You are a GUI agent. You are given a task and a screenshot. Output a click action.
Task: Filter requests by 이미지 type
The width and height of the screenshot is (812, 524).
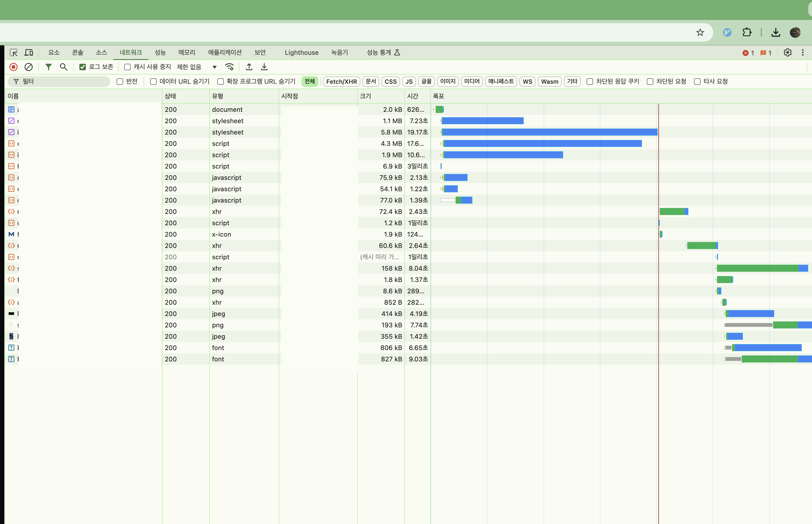pos(448,82)
